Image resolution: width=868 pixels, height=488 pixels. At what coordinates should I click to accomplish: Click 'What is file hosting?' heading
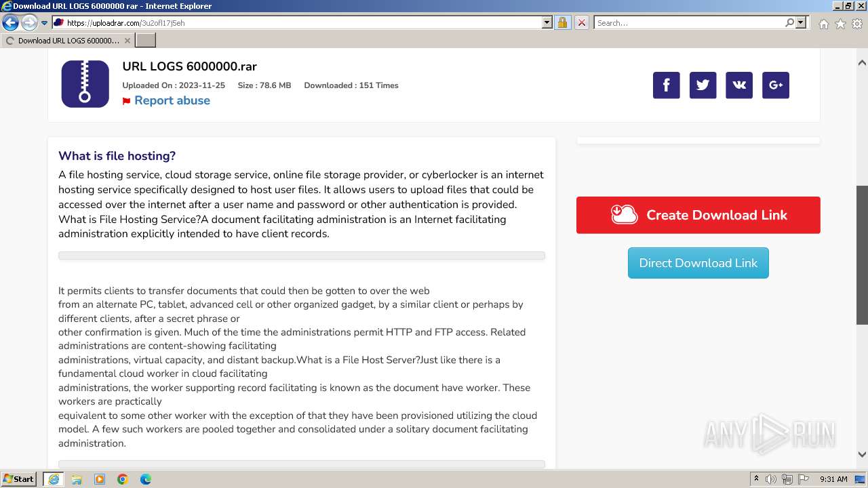[x=117, y=156]
